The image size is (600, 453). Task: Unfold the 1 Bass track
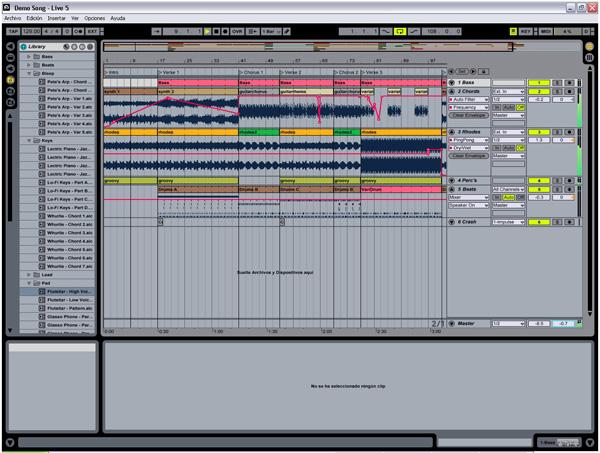[452, 83]
